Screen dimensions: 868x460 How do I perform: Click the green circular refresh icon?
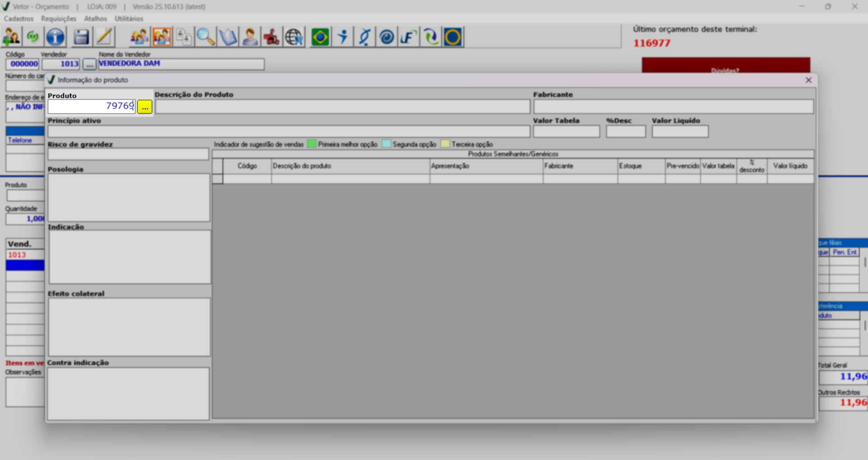coord(33,37)
